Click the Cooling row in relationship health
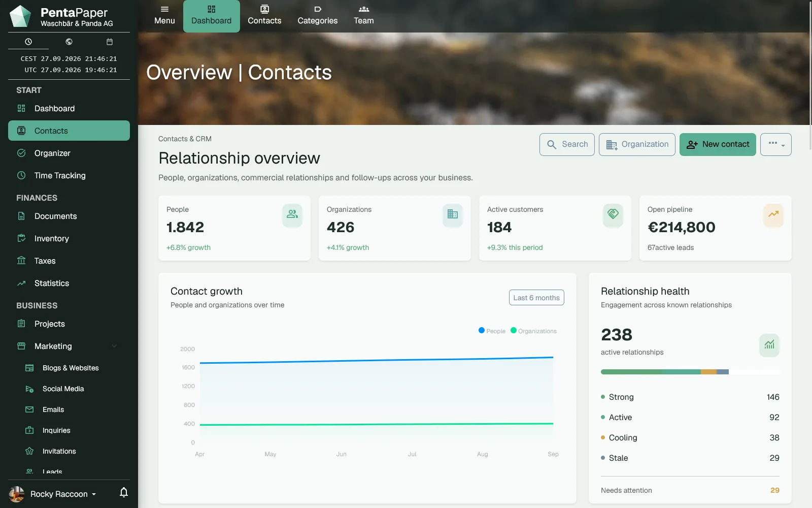 (690, 437)
